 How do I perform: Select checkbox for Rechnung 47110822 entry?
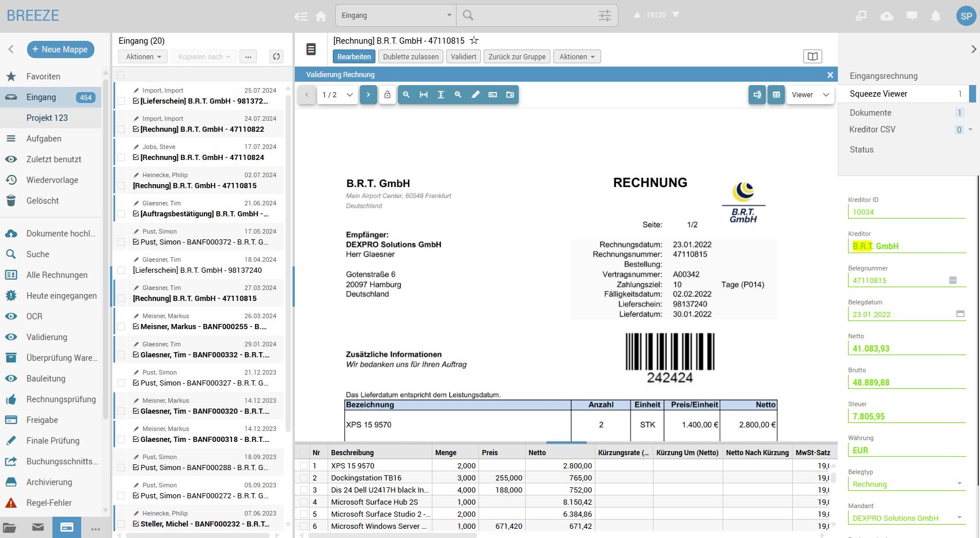(121, 129)
